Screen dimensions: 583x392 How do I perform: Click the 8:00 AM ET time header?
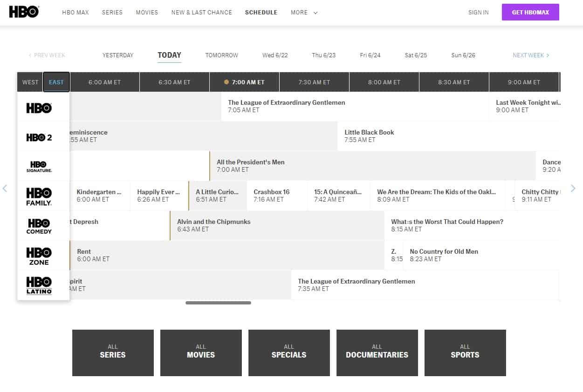(384, 82)
